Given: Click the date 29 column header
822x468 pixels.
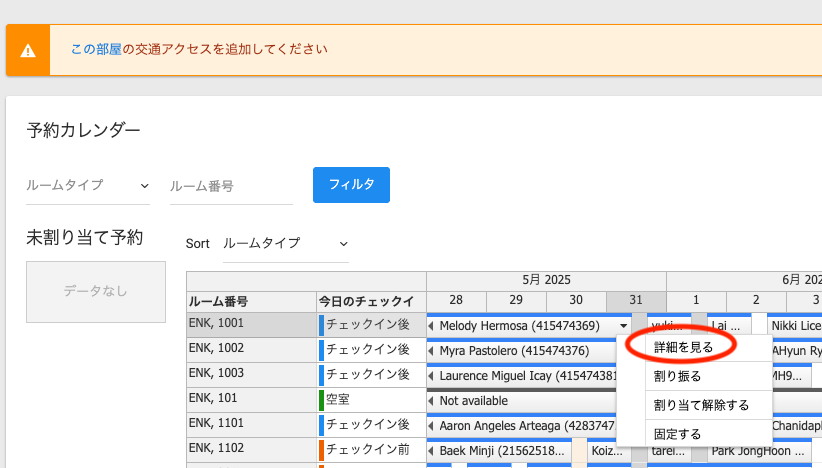Looking at the screenshot, I should 516,301.
